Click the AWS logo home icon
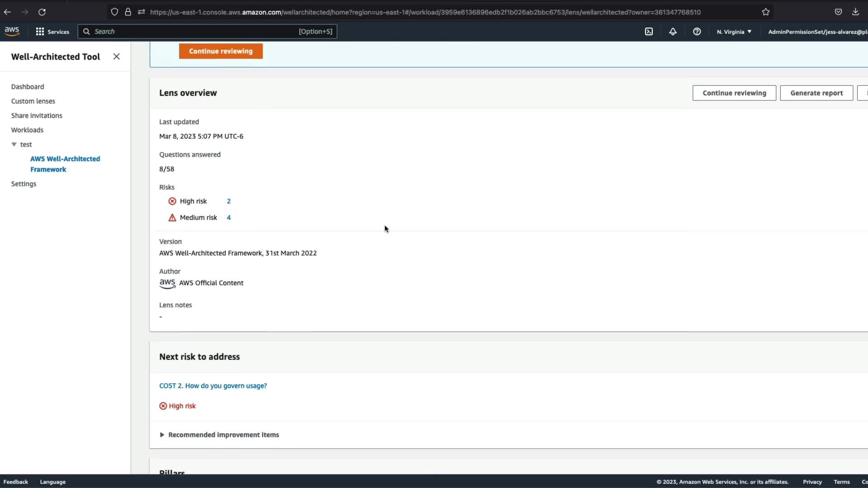Viewport: 868px width, 488px height. [12, 31]
